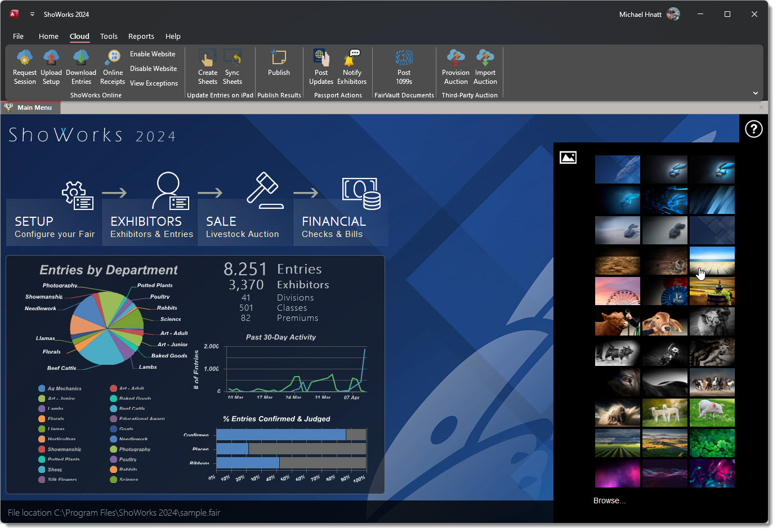Switch to the Reports ribbon tab
This screenshot has height=532, width=777.
[x=141, y=37]
